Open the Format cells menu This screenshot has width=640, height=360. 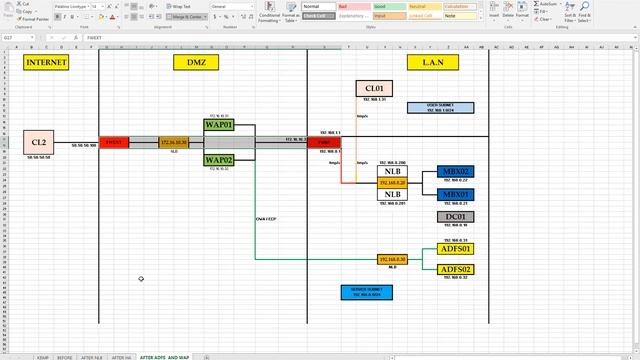(522, 11)
